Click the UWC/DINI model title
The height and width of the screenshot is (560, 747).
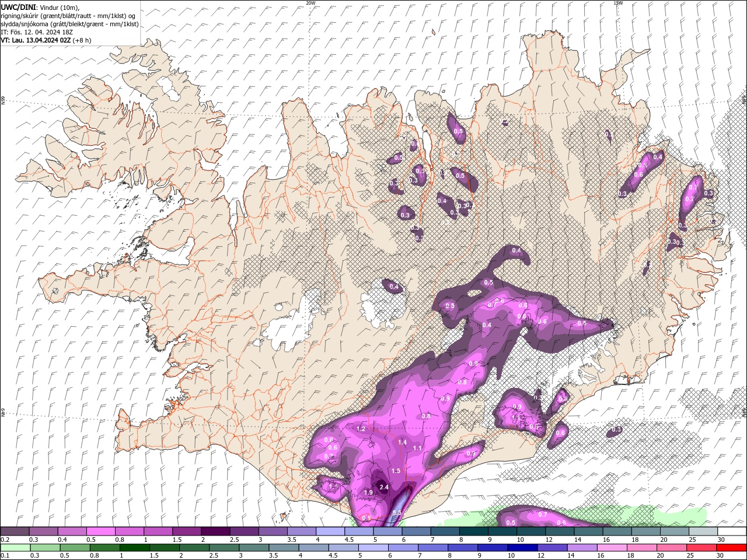click(18, 7)
